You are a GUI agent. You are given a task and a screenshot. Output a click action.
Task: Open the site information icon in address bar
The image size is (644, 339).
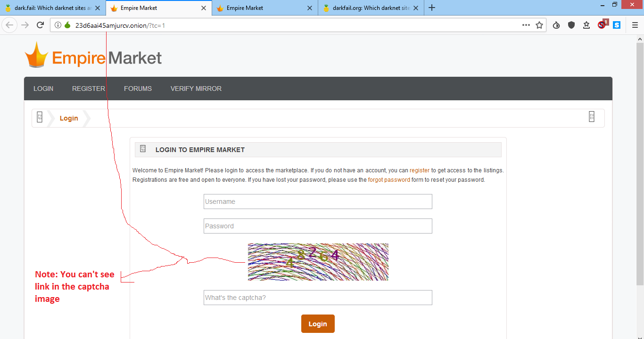(x=58, y=25)
